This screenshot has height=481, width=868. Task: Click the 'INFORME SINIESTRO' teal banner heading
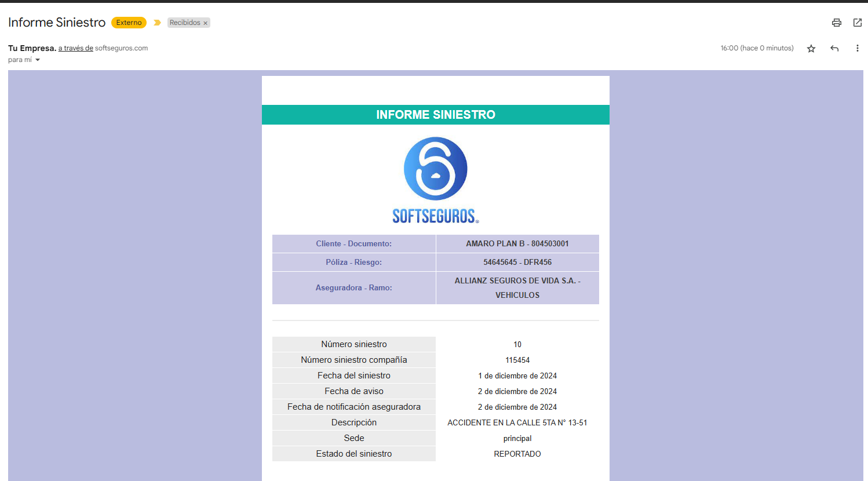(436, 115)
